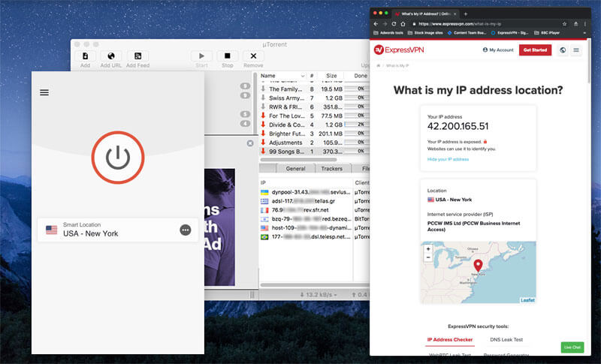The width and height of the screenshot is (601, 364).
Task: Open the Content Team Boa... bookmark
Action: pyautogui.click(x=467, y=33)
